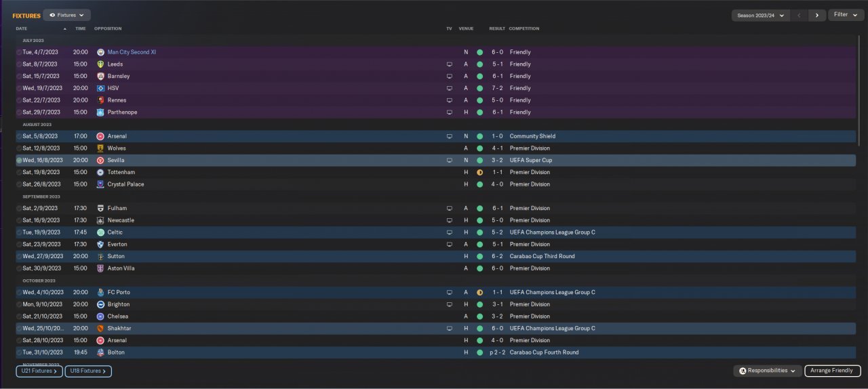Open the Fixtures view dropdown
868x389 pixels.
click(66, 15)
